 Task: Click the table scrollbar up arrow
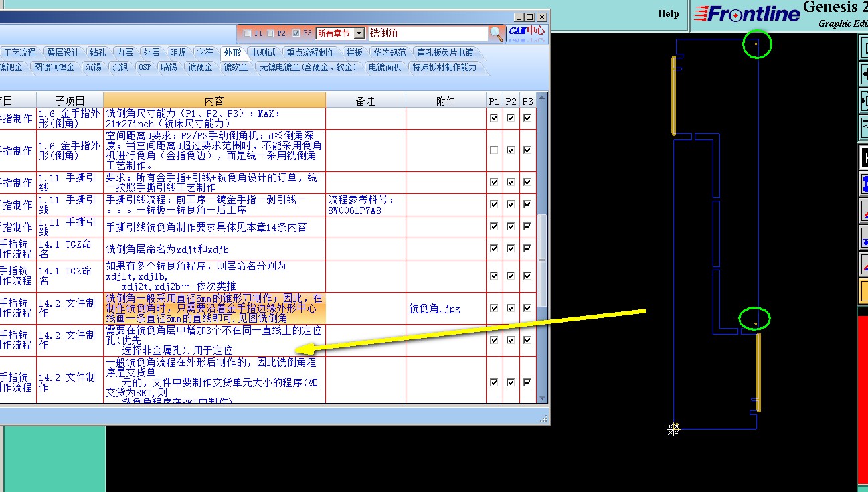tap(542, 99)
